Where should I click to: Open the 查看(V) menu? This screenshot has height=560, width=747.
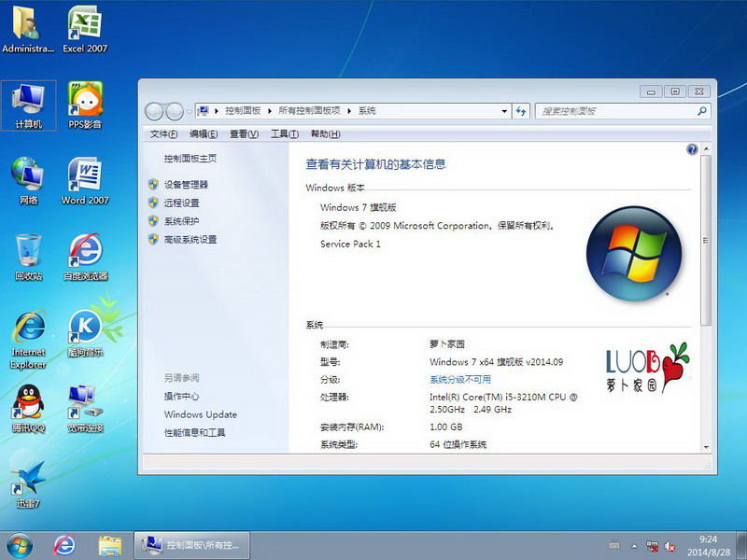(244, 134)
